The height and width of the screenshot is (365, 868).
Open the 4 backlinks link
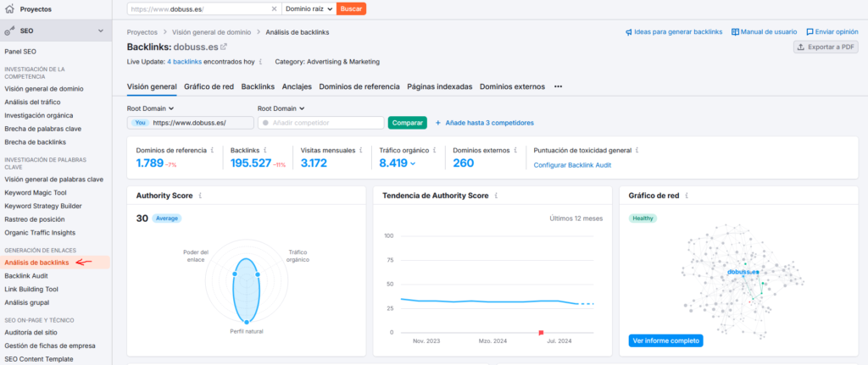[184, 62]
